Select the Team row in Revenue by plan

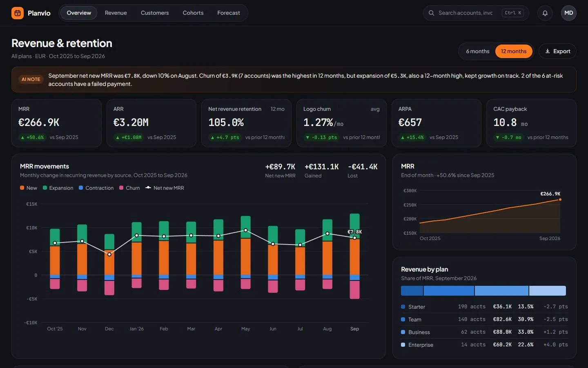point(484,319)
